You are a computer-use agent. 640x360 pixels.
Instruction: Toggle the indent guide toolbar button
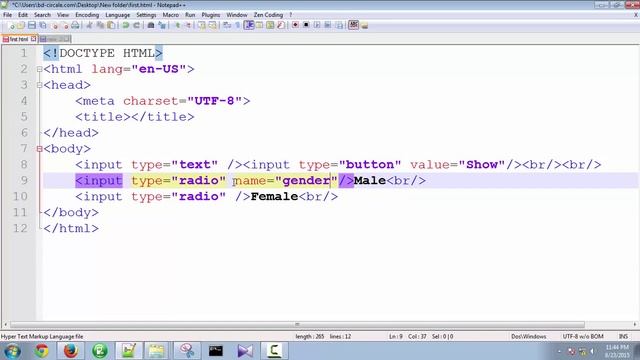pos(248,25)
